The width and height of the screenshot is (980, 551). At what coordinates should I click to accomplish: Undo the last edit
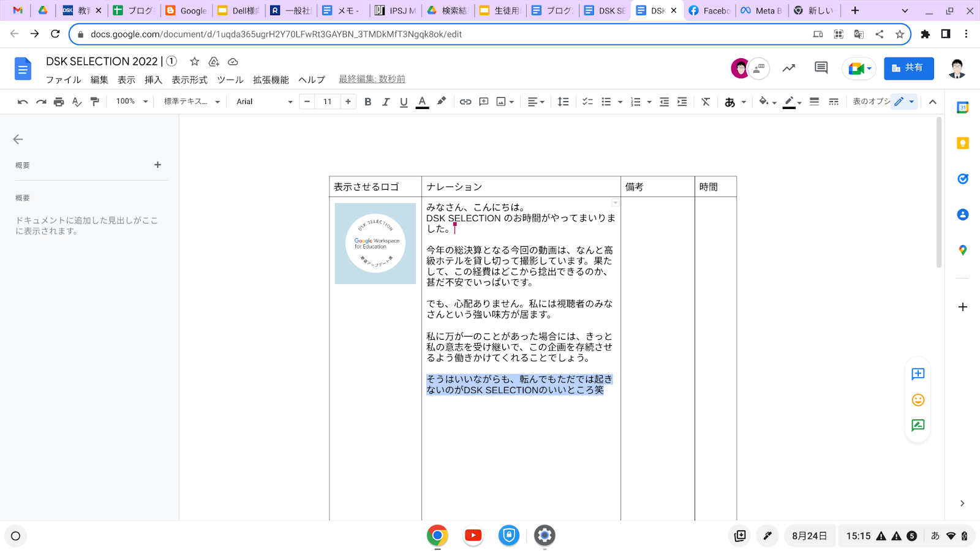point(23,102)
